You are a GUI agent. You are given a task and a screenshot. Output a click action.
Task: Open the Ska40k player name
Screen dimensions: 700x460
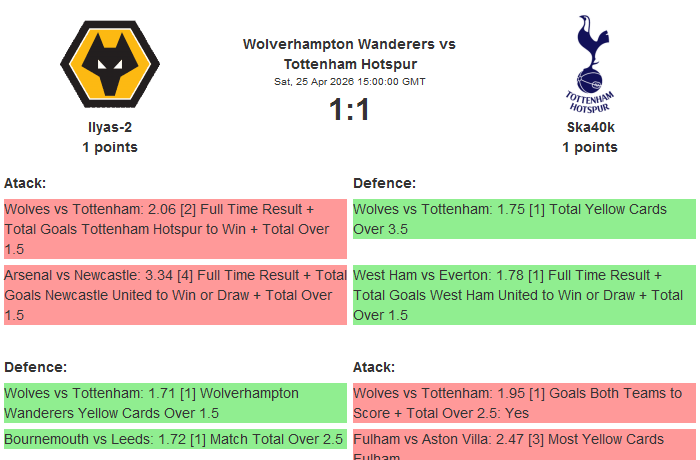coord(590,127)
